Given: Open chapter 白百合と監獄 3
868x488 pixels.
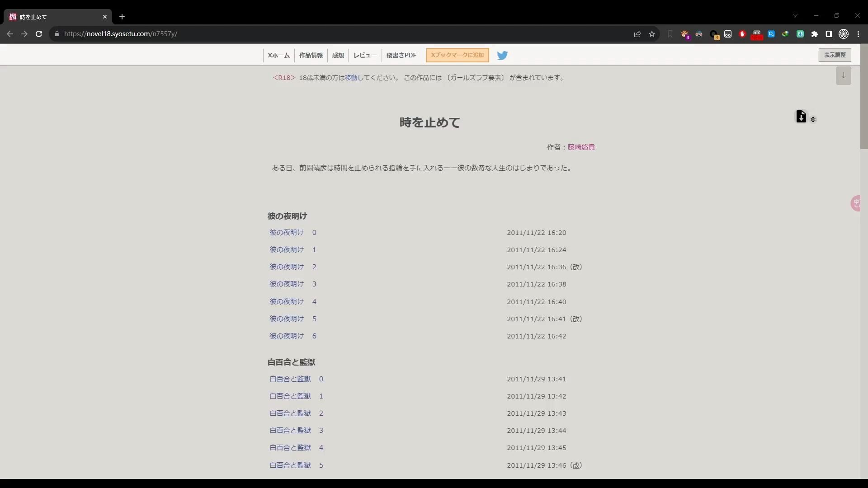Looking at the screenshot, I should (x=296, y=431).
